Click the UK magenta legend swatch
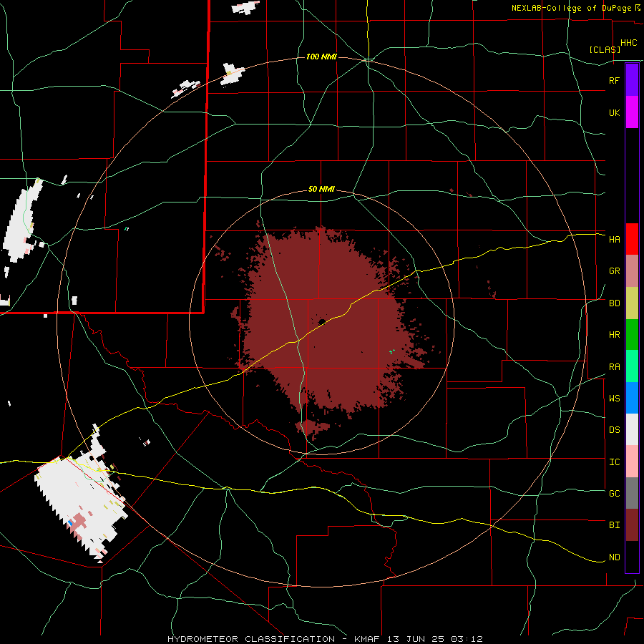The height and width of the screenshot is (644, 644). pos(632,112)
